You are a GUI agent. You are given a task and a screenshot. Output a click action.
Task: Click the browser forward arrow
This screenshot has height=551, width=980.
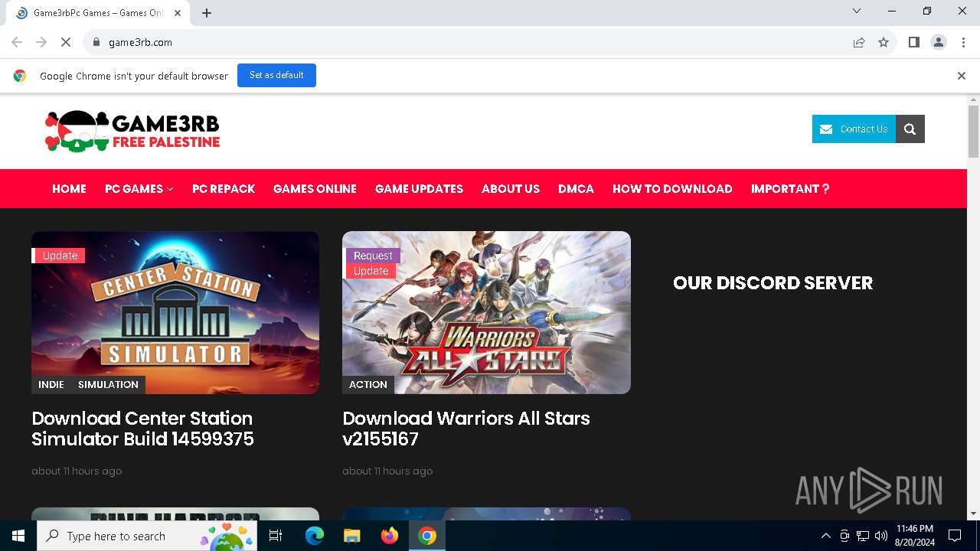pos(41,42)
